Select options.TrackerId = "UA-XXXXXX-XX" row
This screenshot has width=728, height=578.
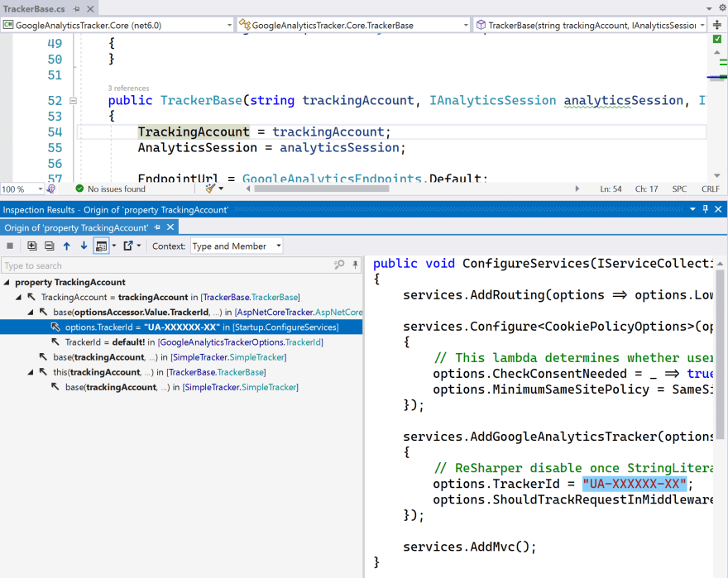[x=181, y=327]
